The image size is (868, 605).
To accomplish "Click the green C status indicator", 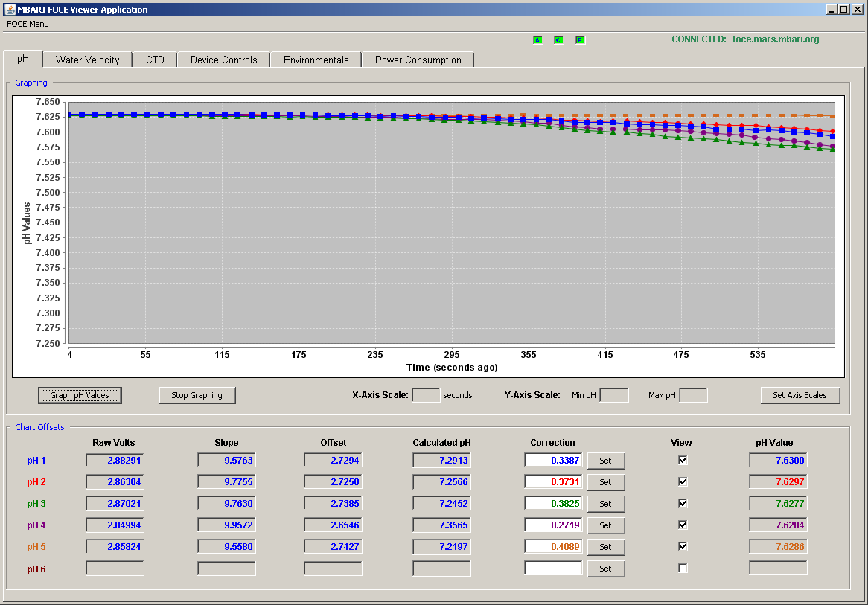I will (558, 40).
